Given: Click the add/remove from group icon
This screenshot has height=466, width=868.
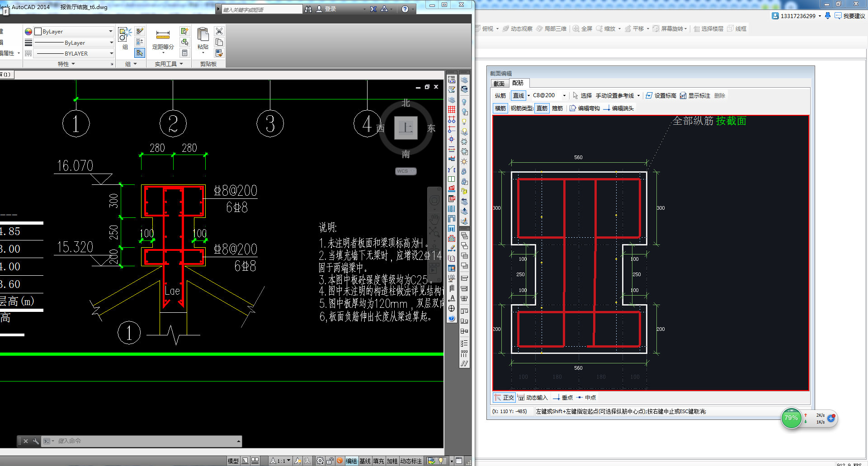Looking at the screenshot, I should click(140, 42).
